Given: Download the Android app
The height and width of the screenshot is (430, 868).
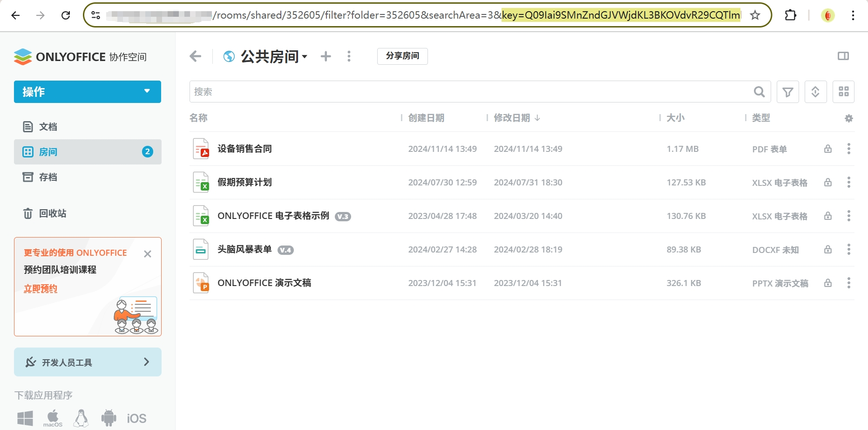Looking at the screenshot, I should pyautogui.click(x=109, y=418).
